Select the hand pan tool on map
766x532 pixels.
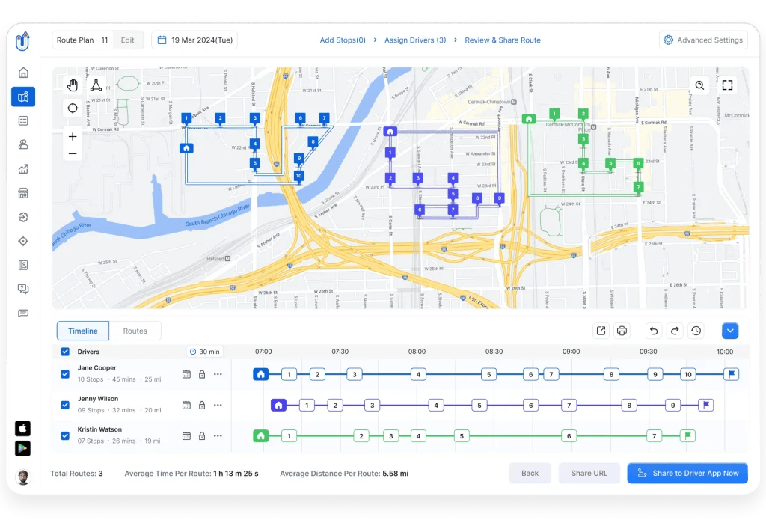click(73, 85)
